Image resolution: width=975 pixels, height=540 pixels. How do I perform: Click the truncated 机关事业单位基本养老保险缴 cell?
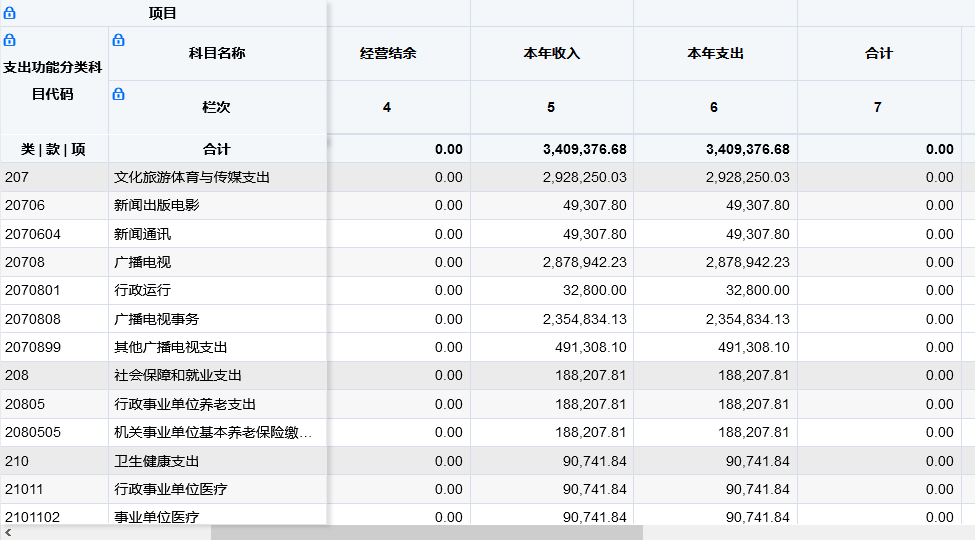pos(217,432)
